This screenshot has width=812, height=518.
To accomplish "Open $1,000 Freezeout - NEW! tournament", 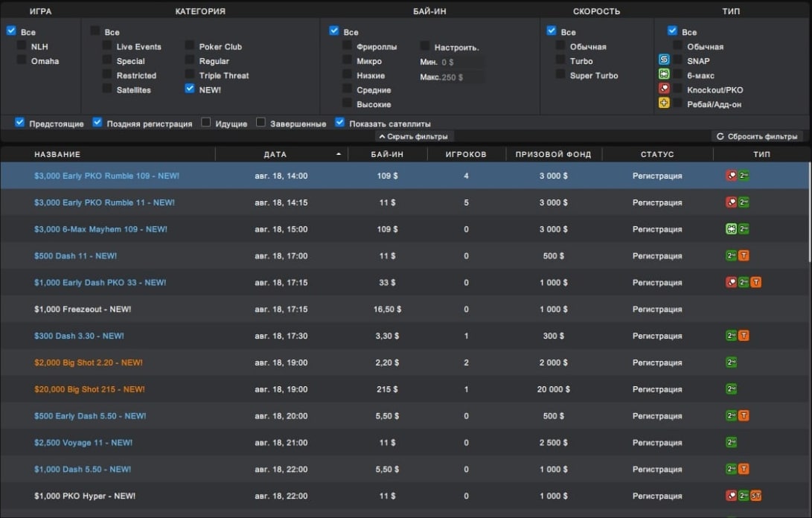I will pyautogui.click(x=83, y=310).
